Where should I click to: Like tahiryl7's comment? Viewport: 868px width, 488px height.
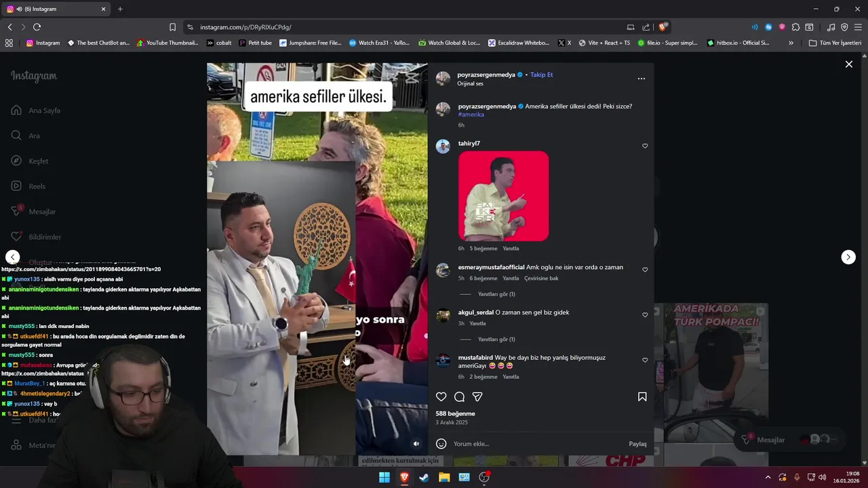tap(645, 146)
